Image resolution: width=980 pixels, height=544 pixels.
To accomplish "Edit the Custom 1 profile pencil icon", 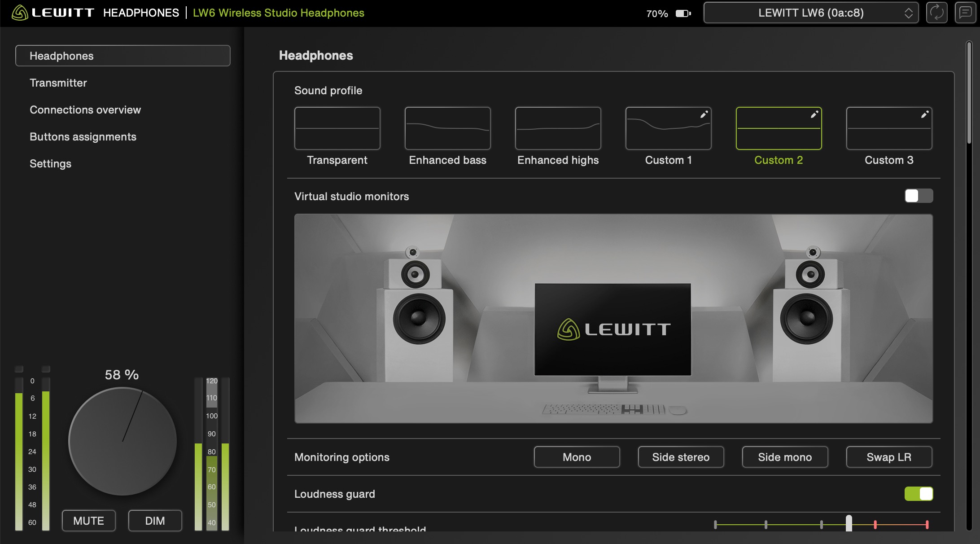I will pyautogui.click(x=704, y=114).
